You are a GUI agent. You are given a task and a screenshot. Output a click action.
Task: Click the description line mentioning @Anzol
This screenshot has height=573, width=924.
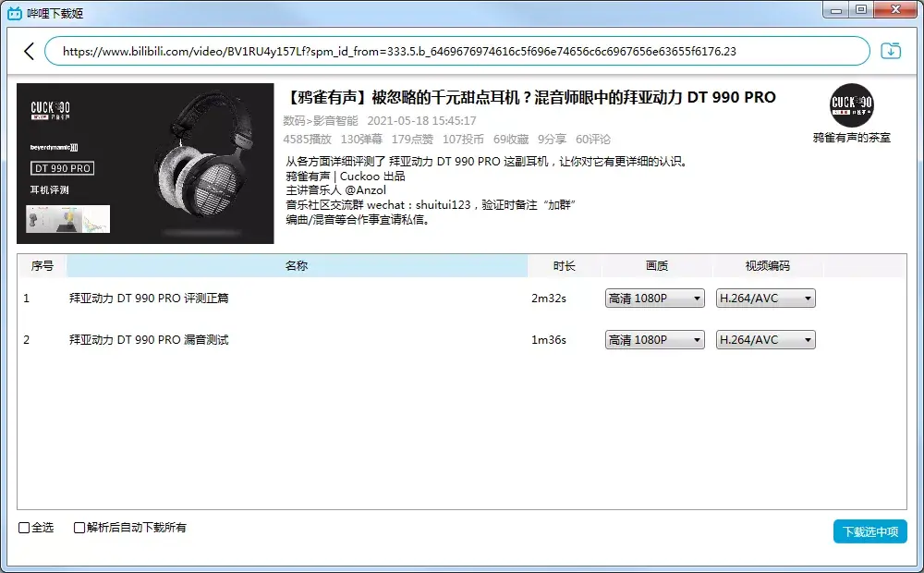click(x=336, y=190)
